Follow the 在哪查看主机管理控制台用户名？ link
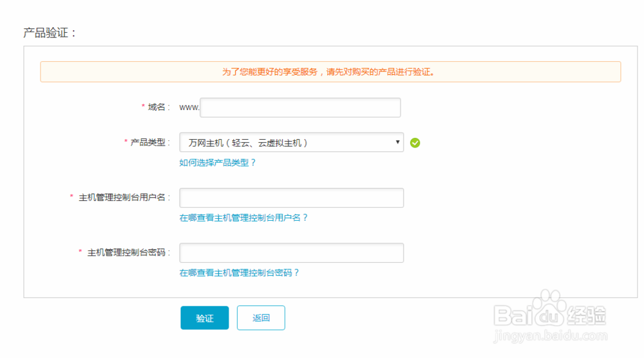Screen dimensions: 644x358 tap(243, 218)
